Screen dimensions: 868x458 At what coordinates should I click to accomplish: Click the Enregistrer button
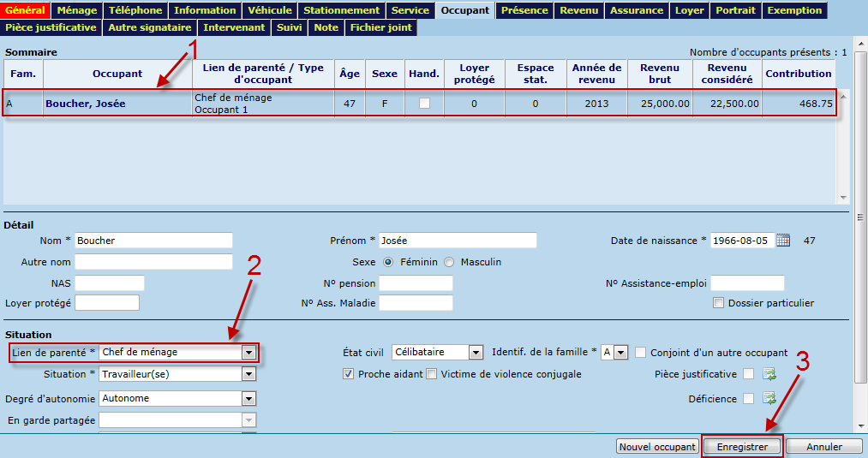click(742, 447)
